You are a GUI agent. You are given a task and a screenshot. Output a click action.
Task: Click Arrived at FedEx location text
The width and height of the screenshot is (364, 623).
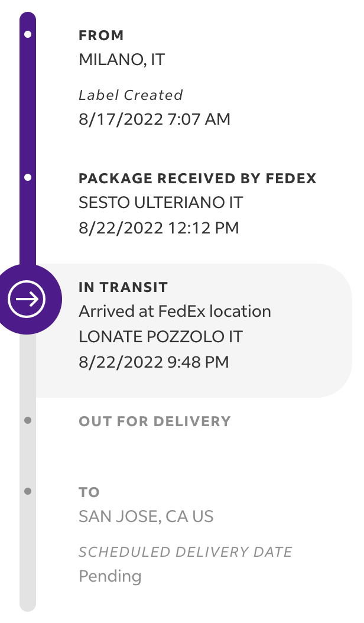[x=175, y=311]
